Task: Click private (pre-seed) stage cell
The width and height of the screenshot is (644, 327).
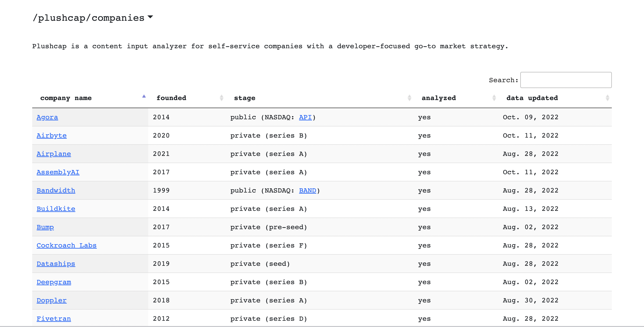Action: (x=269, y=227)
